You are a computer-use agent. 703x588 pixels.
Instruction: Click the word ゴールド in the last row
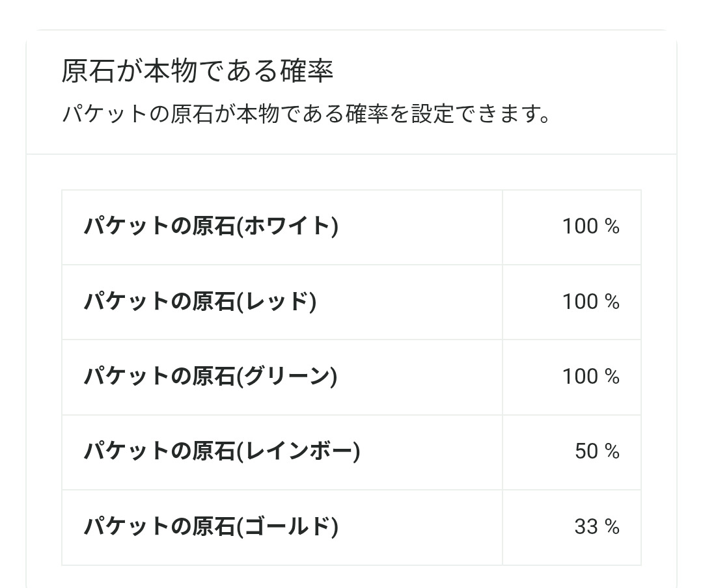288,527
